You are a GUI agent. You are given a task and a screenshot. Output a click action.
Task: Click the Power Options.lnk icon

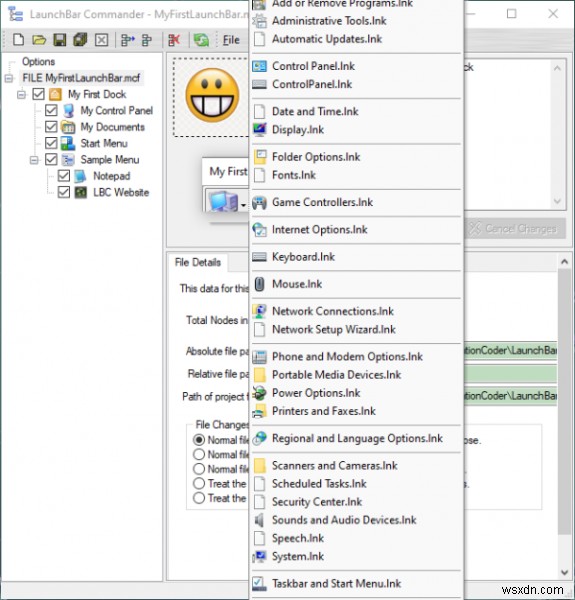point(259,393)
